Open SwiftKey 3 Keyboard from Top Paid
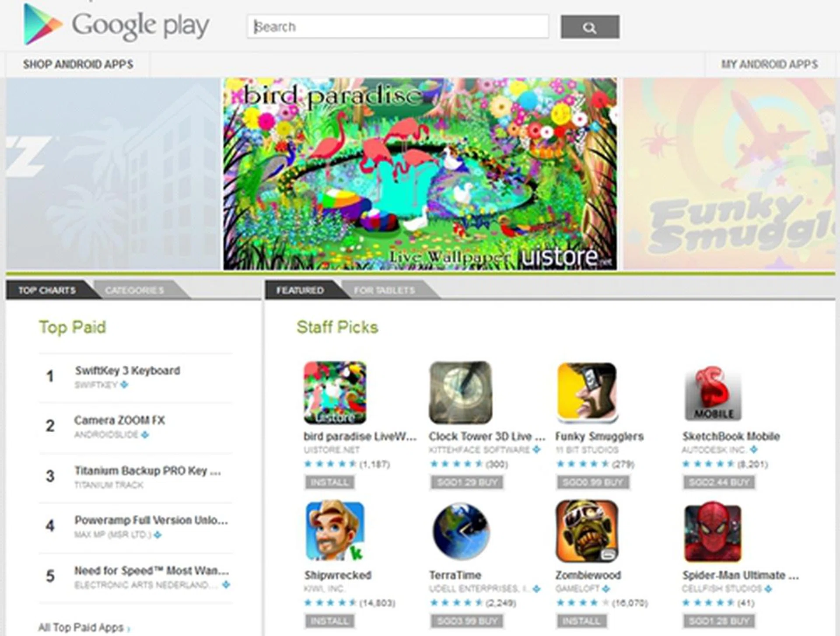The width and height of the screenshot is (840, 636). [127, 370]
